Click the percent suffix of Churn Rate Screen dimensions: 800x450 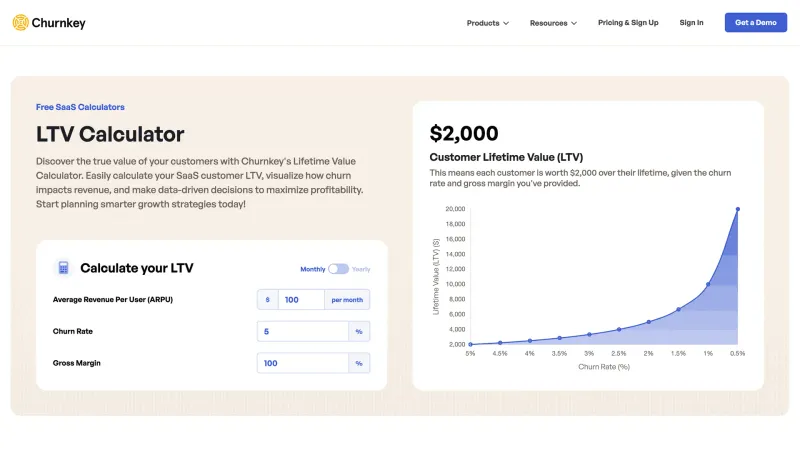(359, 332)
